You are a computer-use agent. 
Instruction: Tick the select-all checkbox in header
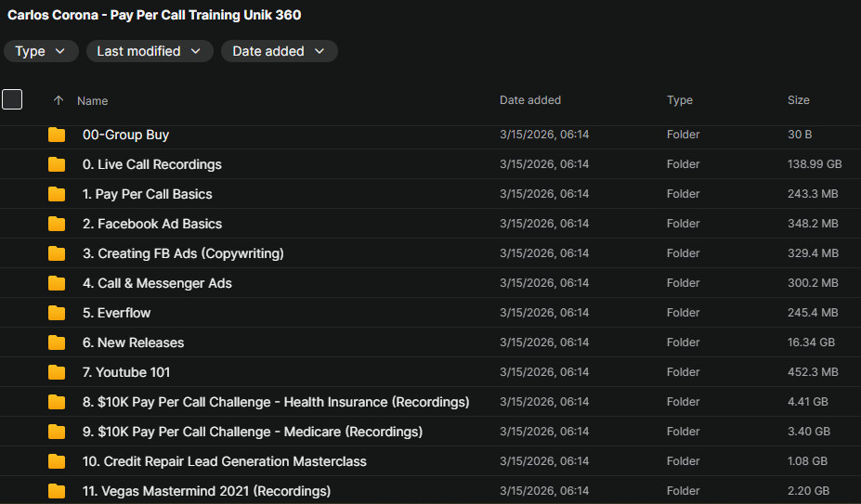click(12, 99)
